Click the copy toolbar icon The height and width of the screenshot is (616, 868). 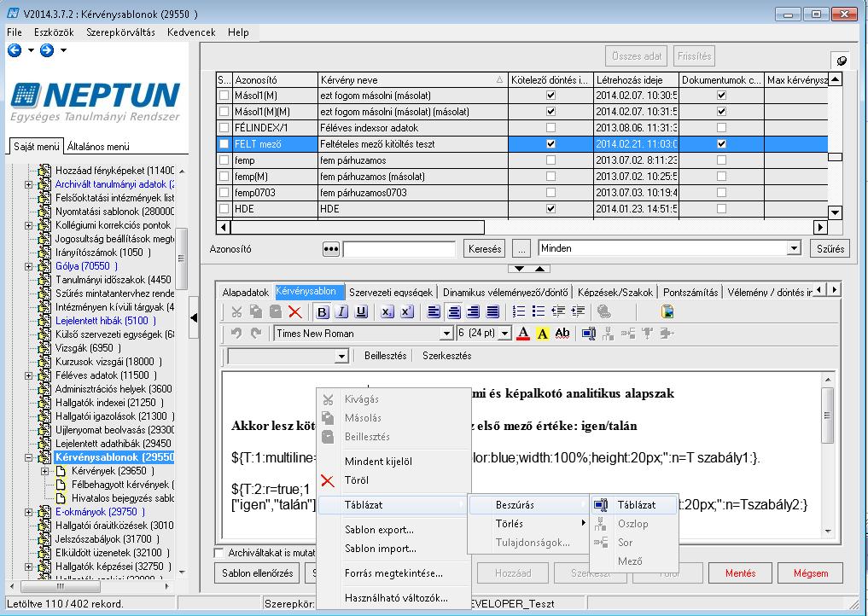(256, 312)
